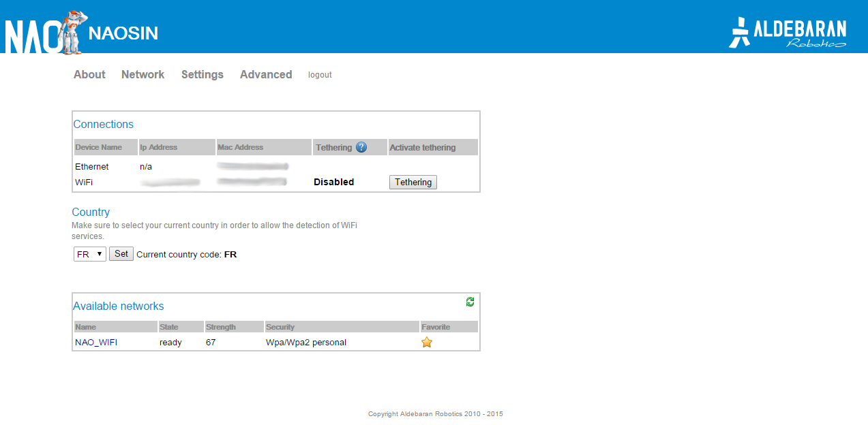Click the Connections heading
868x425 pixels.
coord(104,124)
